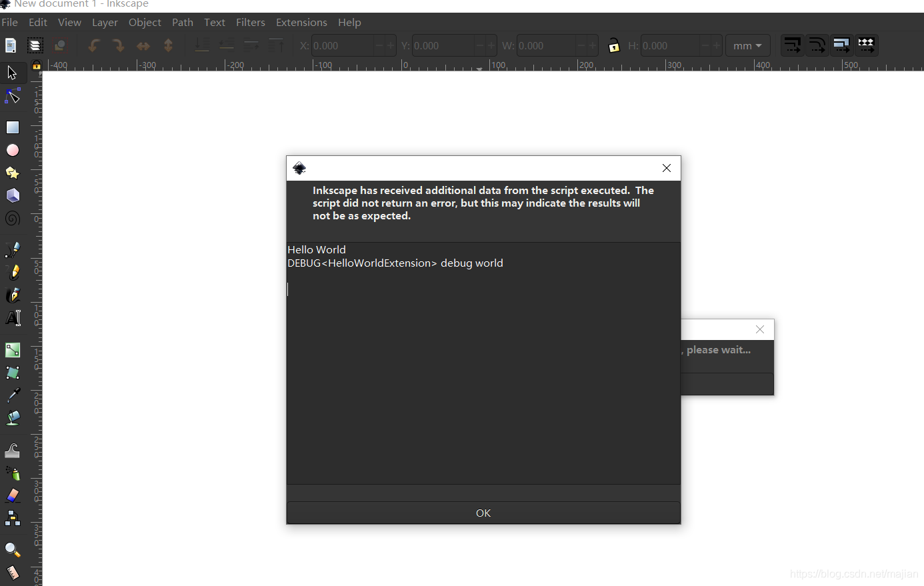The width and height of the screenshot is (924, 586).
Task: Open the View menu
Action: tap(69, 22)
